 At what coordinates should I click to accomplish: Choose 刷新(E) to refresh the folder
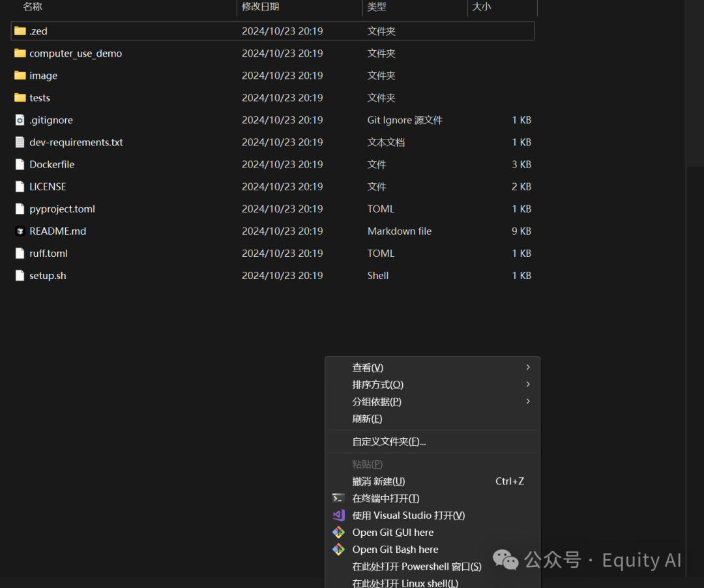pyautogui.click(x=433, y=419)
